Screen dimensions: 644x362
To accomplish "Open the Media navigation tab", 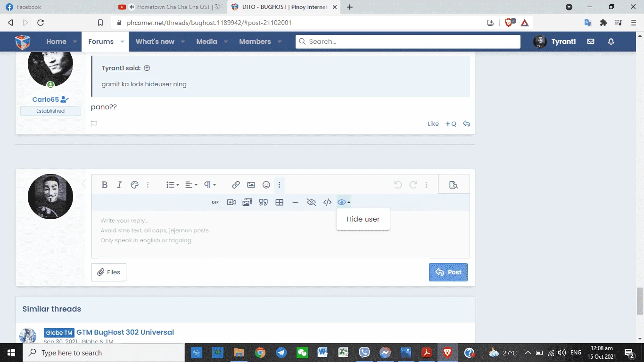I will (x=206, y=41).
